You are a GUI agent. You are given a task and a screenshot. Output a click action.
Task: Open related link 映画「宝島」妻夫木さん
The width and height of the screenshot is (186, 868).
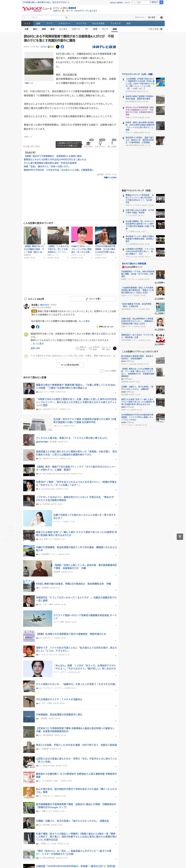coord(47,167)
